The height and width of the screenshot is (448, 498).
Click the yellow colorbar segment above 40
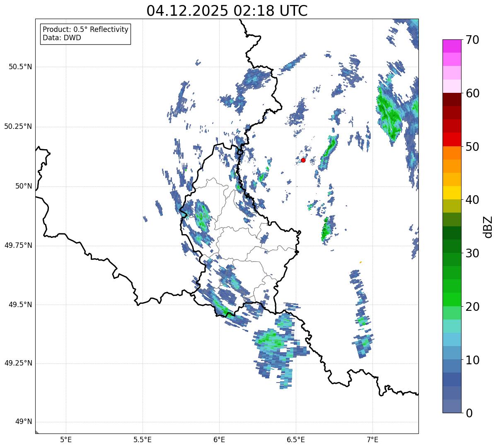(x=452, y=193)
